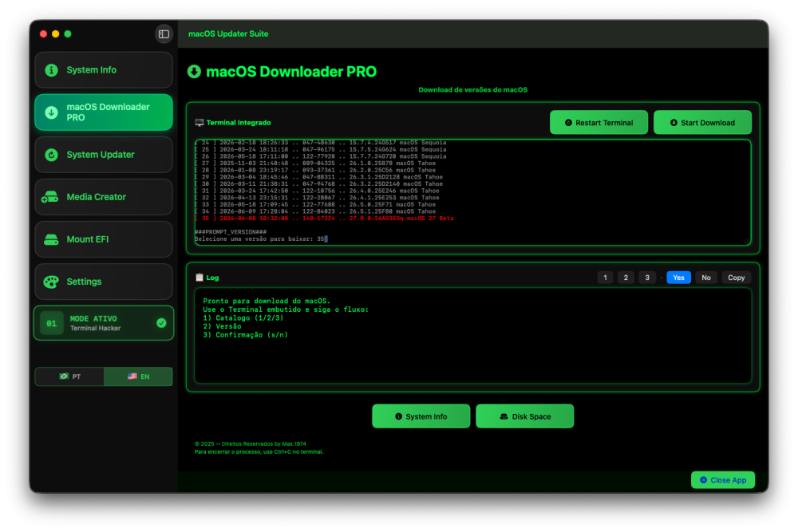Check Disk Space button
This screenshot has width=798, height=532.
click(525, 416)
